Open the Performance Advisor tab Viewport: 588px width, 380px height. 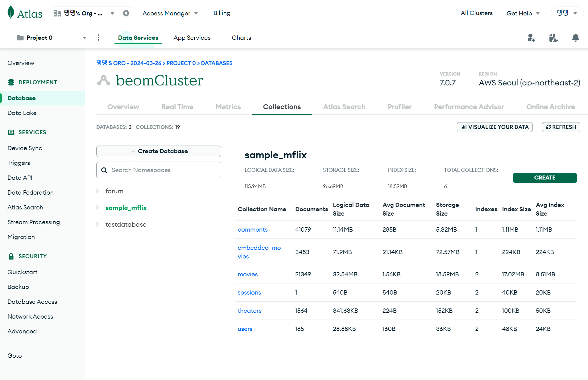tap(469, 107)
